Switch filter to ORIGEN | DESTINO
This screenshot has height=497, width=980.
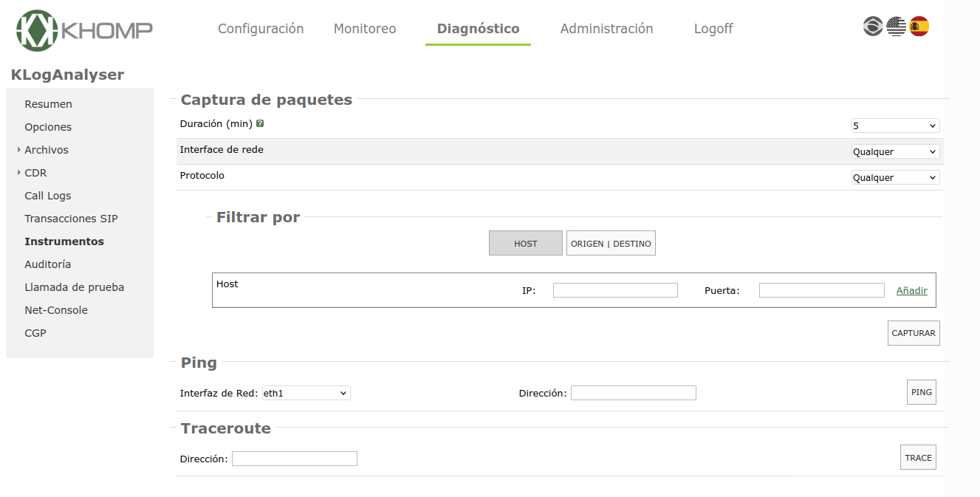pos(611,244)
